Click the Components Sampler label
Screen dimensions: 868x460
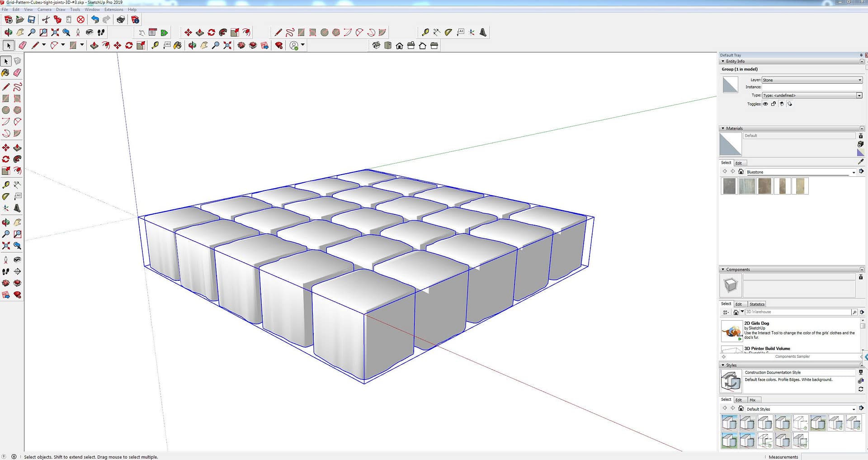792,356
